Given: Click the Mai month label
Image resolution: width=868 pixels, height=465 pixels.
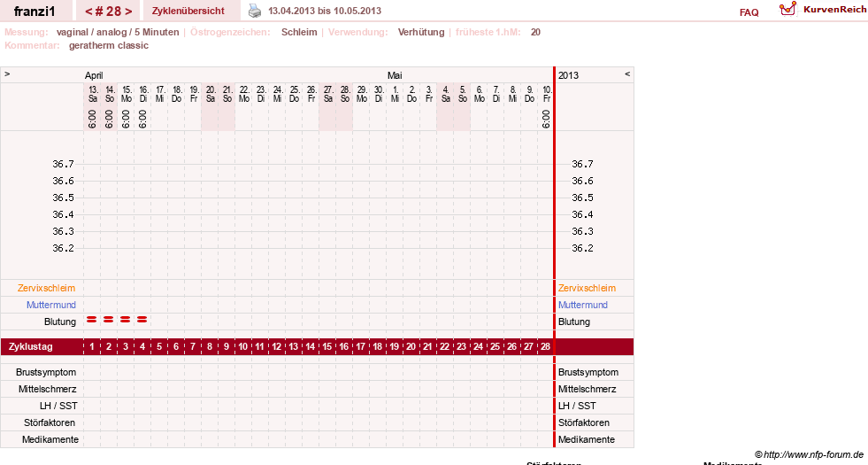Looking at the screenshot, I should (395, 75).
